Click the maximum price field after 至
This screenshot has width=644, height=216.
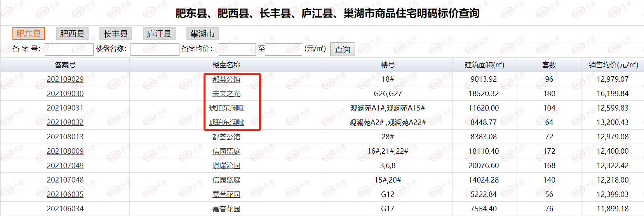point(284,49)
